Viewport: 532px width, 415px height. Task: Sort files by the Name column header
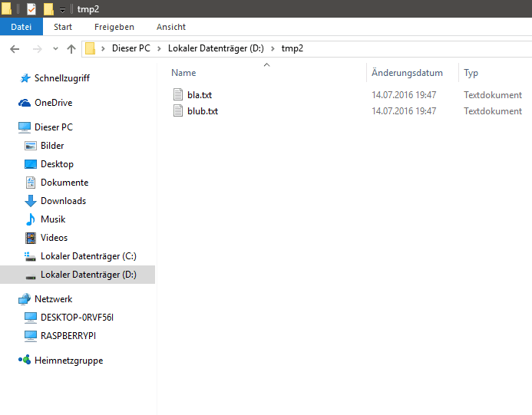tap(183, 73)
